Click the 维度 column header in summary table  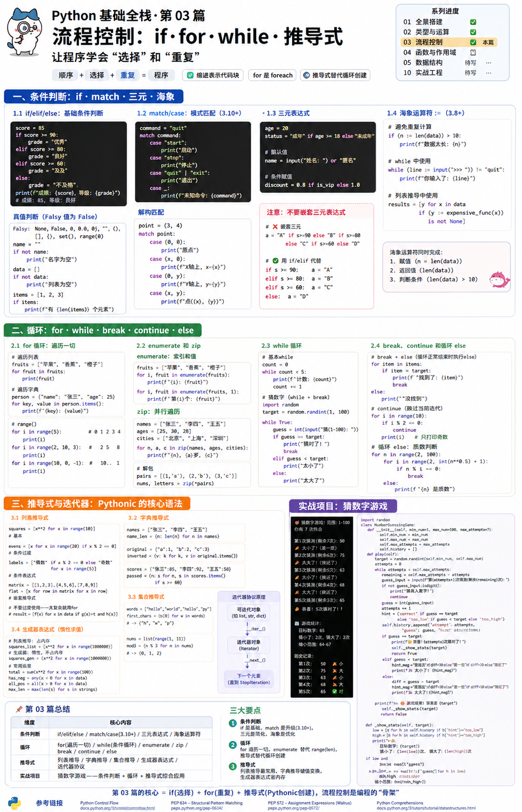click(x=30, y=722)
